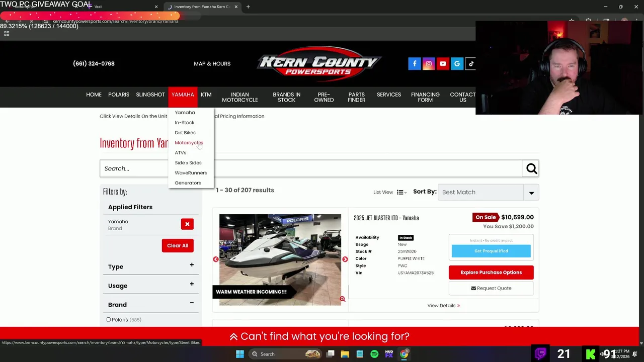This screenshot has height=362, width=644.
Task: Close the Inventory from Yamaha tab
Action: pos(236,7)
